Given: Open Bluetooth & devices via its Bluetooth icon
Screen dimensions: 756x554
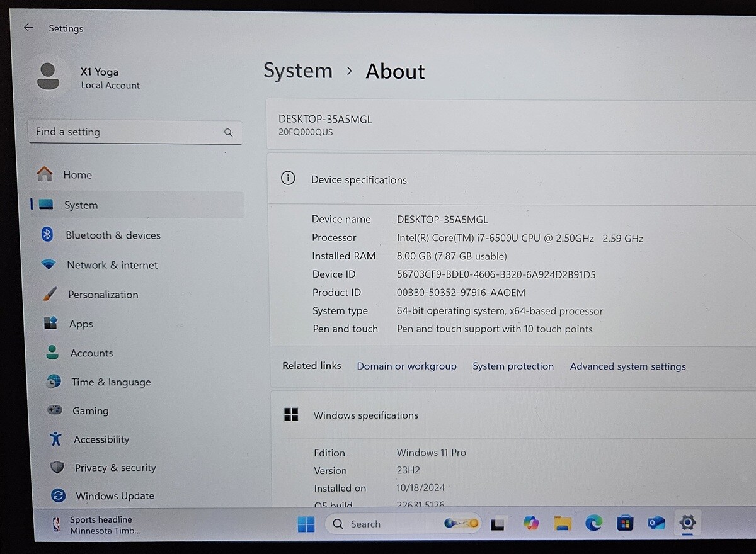Looking at the screenshot, I should tap(47, 235).
